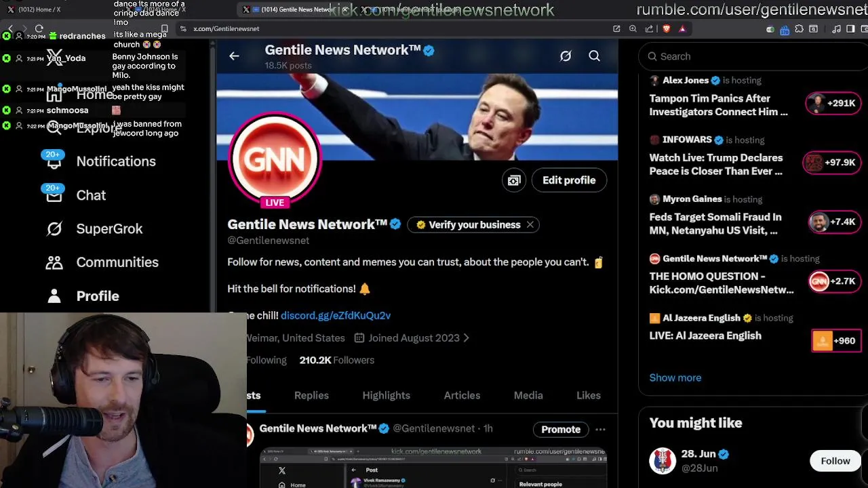This screenshot has height=488, width=868.
Task: Click the zoom magnifier icon in address bar
Action: [x=633, y=28]
